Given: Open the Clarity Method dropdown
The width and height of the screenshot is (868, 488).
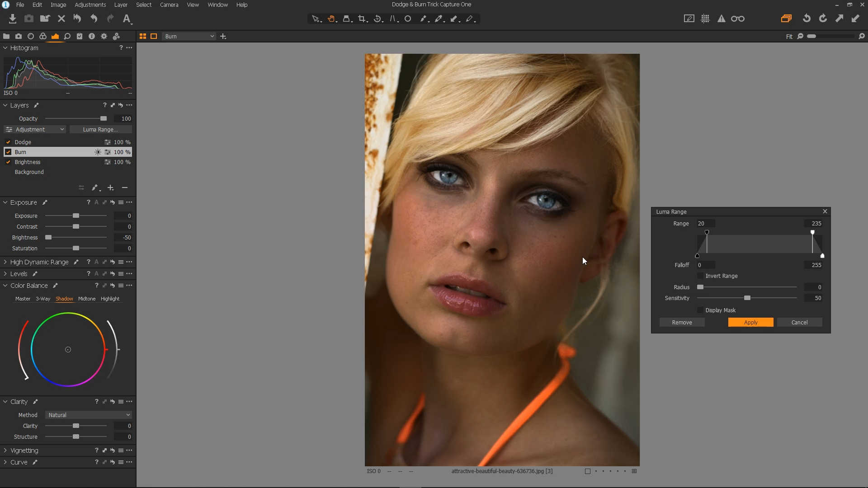Looking at the screenshot, I should 89,415.
